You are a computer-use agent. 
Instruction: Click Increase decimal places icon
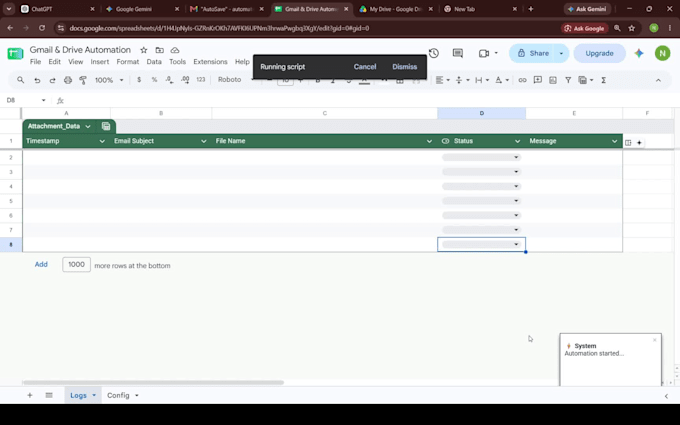185,80
